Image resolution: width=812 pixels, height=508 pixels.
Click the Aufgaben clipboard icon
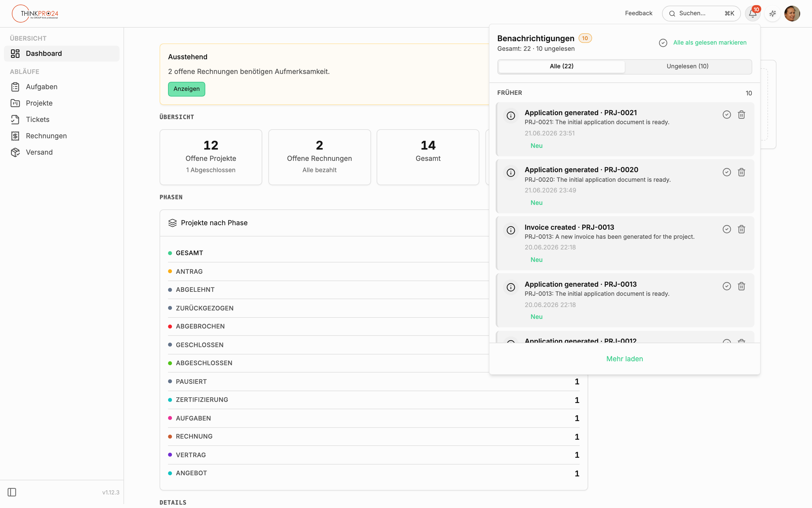pos(15,87)
